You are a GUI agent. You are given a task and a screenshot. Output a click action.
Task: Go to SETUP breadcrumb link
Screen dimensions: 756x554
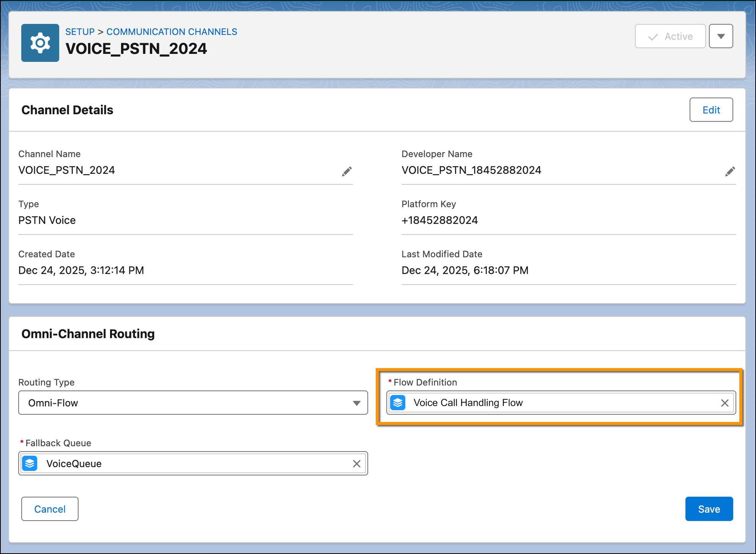tap(80, 32)
